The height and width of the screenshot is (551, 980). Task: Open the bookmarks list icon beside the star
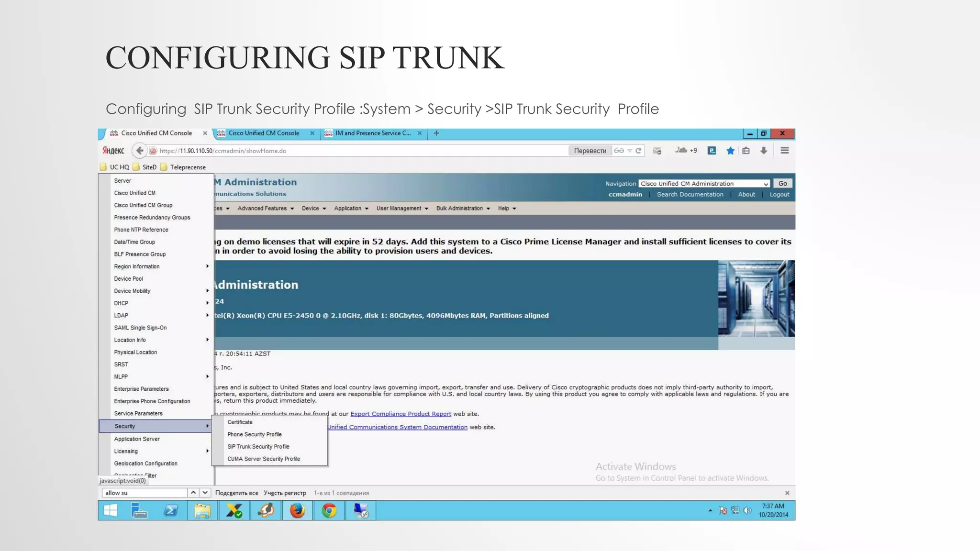point(746,151)
